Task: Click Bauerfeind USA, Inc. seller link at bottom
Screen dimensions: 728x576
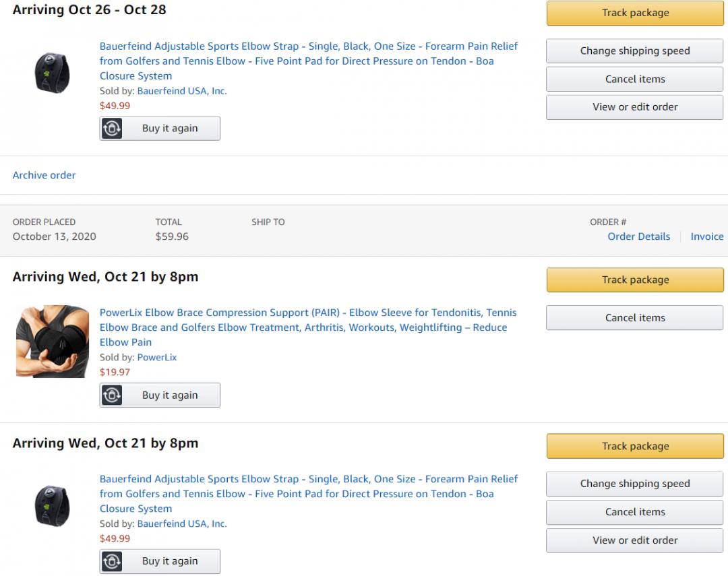Action: point(181,523)
